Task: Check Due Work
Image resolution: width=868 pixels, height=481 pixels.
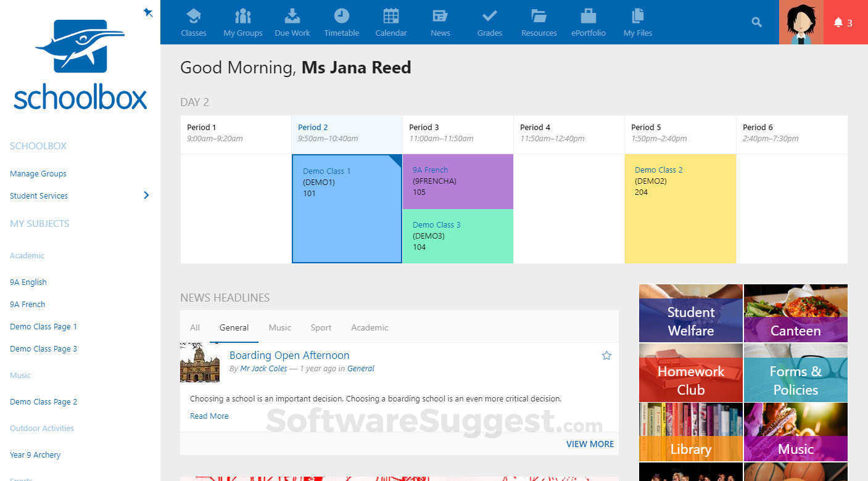Action: tap(292, 22)
